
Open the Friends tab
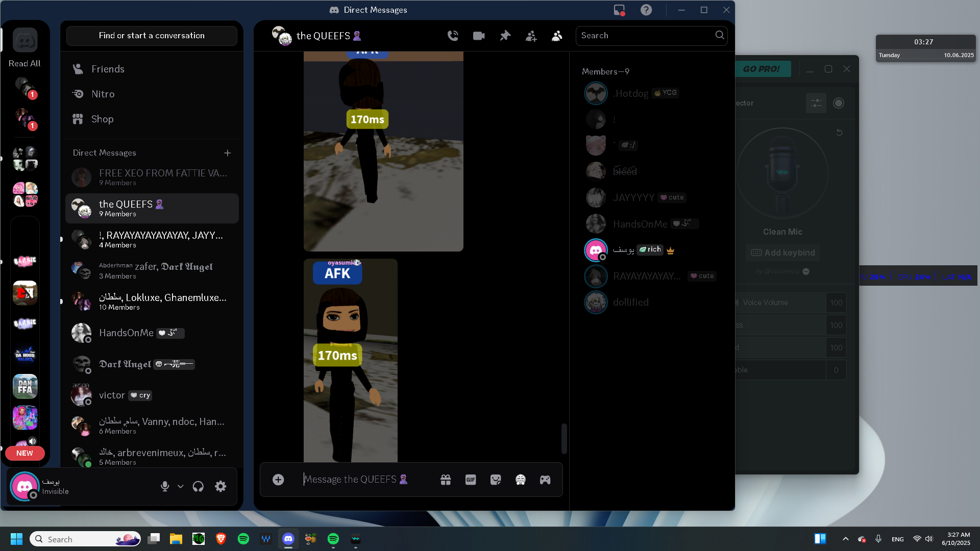[108, 69]
